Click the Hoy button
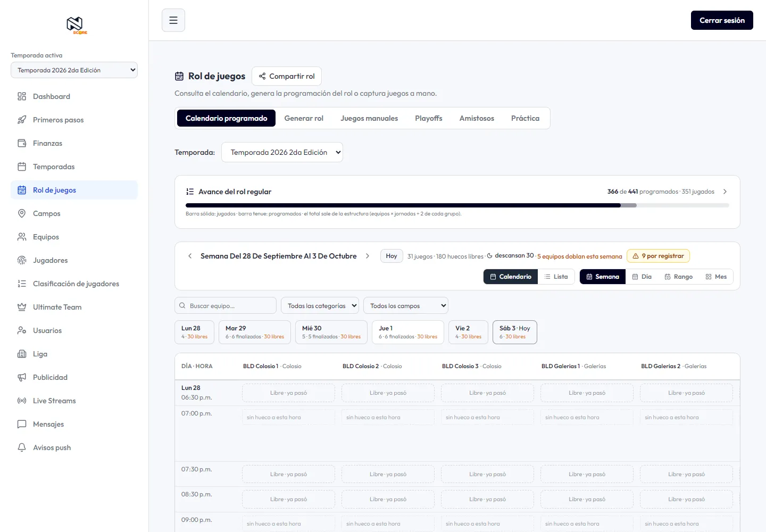Image resolution: width=766 pixels, height=532 pixels. 392,256
